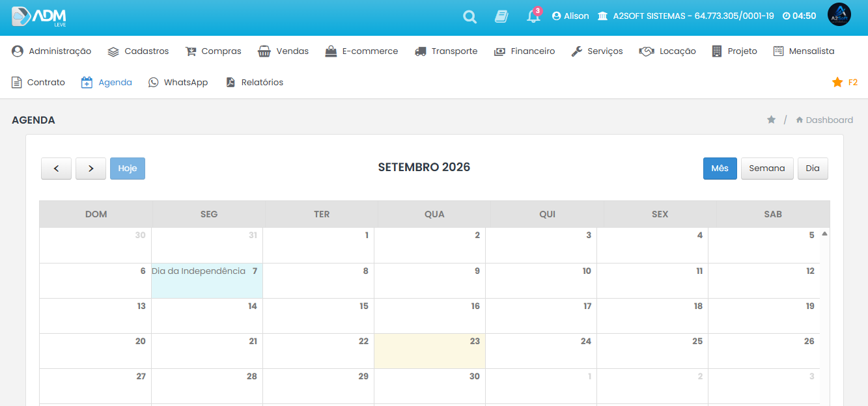
Task: Click the user Alison profile
Action: (570, 16)
